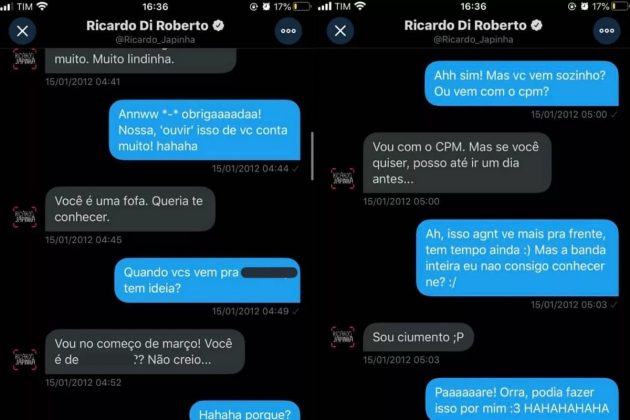Tap avatar beside 'Você é uma fofa' message

[25, 217]
